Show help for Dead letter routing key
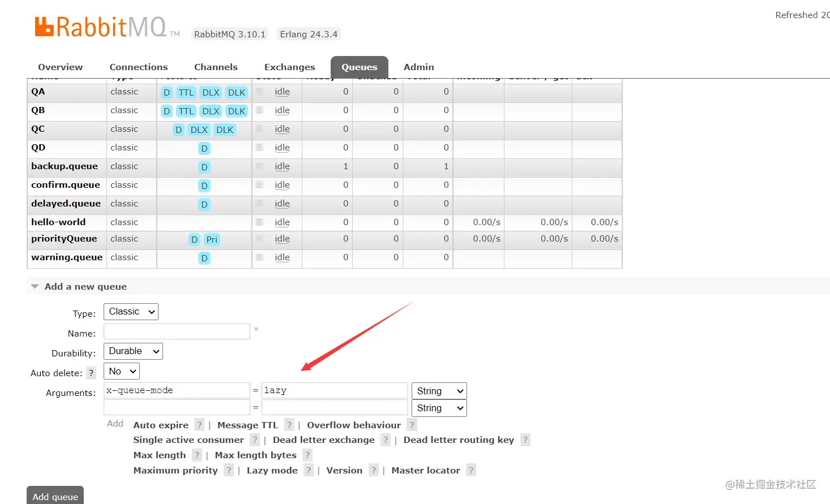Image resolution: width=830 pixels, height=504 pixels. pos(525,440)
